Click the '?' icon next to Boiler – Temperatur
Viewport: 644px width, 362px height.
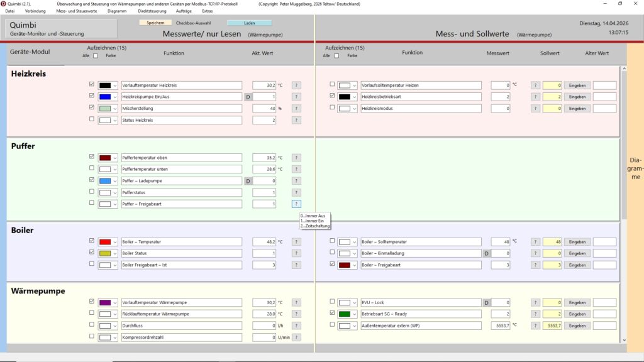point(296,242)
